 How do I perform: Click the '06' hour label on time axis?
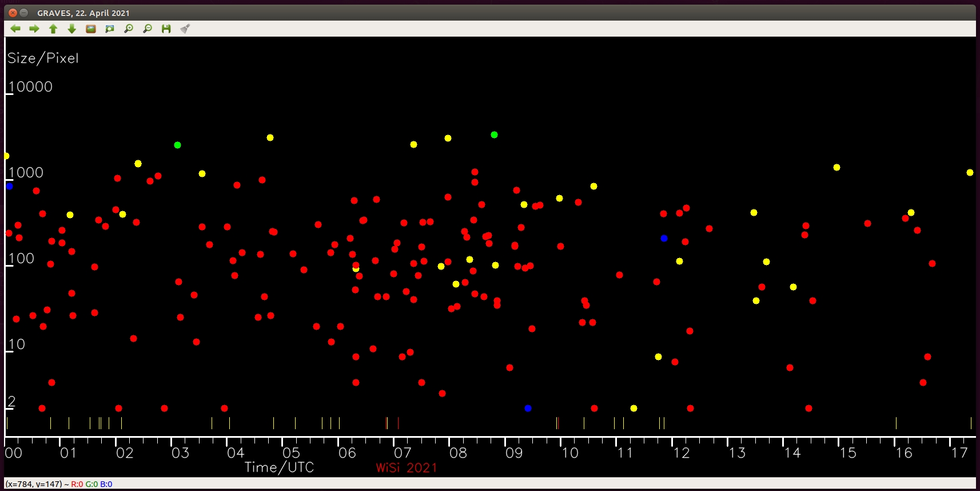point(347,453)
